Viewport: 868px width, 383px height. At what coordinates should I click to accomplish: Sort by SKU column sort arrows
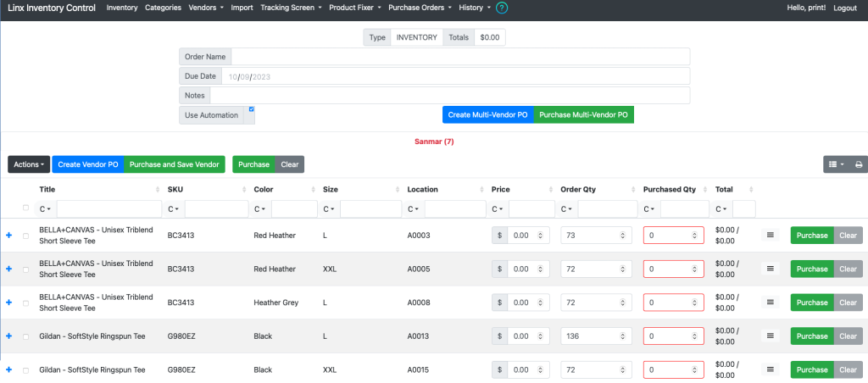pos(244,189)
